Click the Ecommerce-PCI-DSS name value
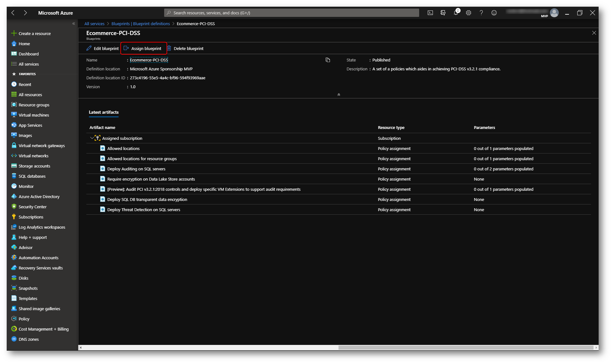The width and height of the screenshot is (612, 364). [x=149, y=60]
